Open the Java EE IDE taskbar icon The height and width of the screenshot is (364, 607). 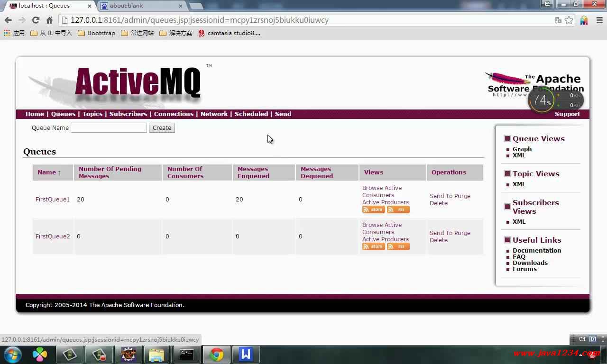(128, 355)
